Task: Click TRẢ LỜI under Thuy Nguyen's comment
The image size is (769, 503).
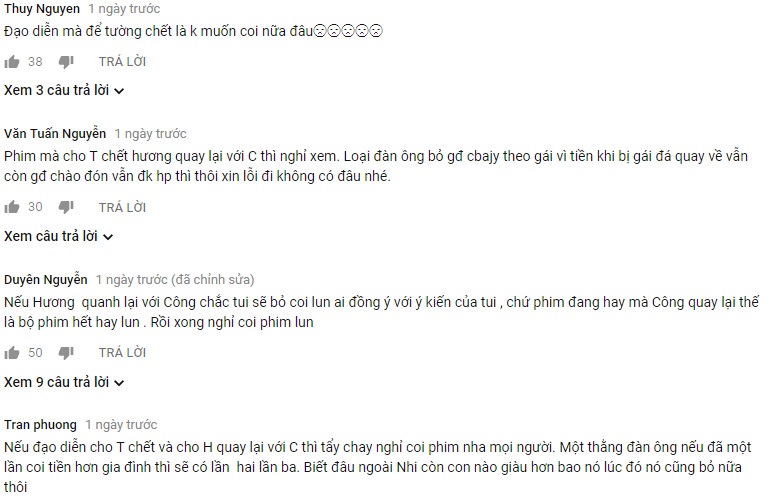Action: pyautogui.click(x=122, y=62)
